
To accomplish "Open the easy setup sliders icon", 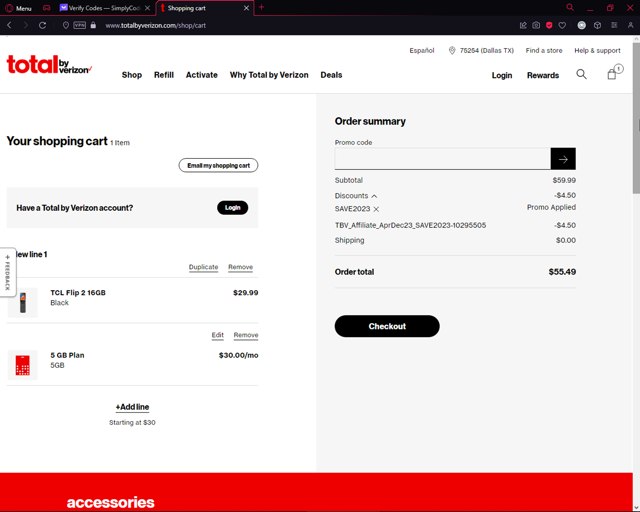I will pyautogui.click(x=614, y=25).
